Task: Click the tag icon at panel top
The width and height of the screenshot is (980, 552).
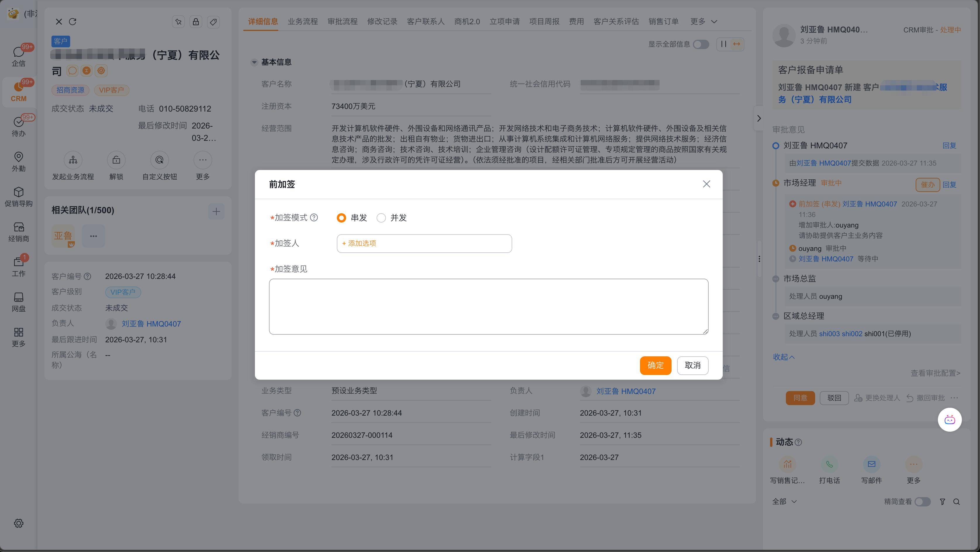Action: tap(213, 22)
